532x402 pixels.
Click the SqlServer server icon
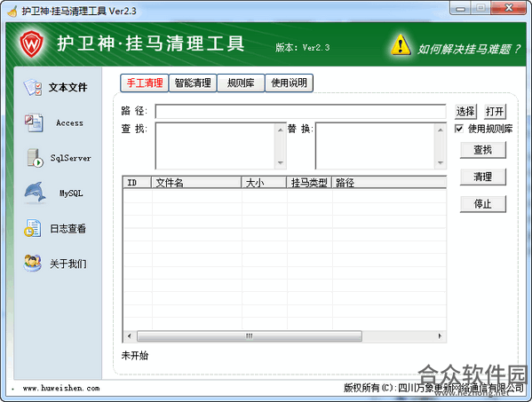35,158
